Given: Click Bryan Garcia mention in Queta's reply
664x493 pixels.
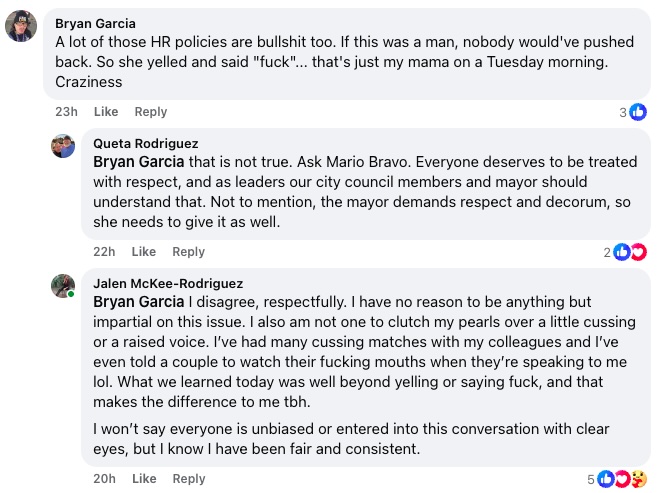Looking at the screenshot, I should [139, 161].
